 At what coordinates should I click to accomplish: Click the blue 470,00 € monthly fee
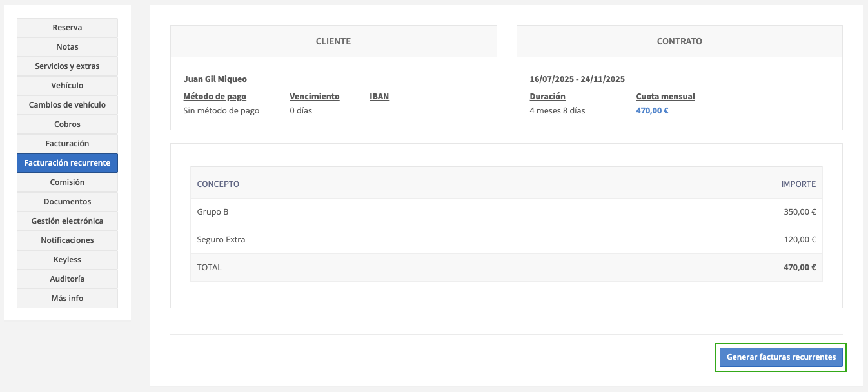point(652,111)
